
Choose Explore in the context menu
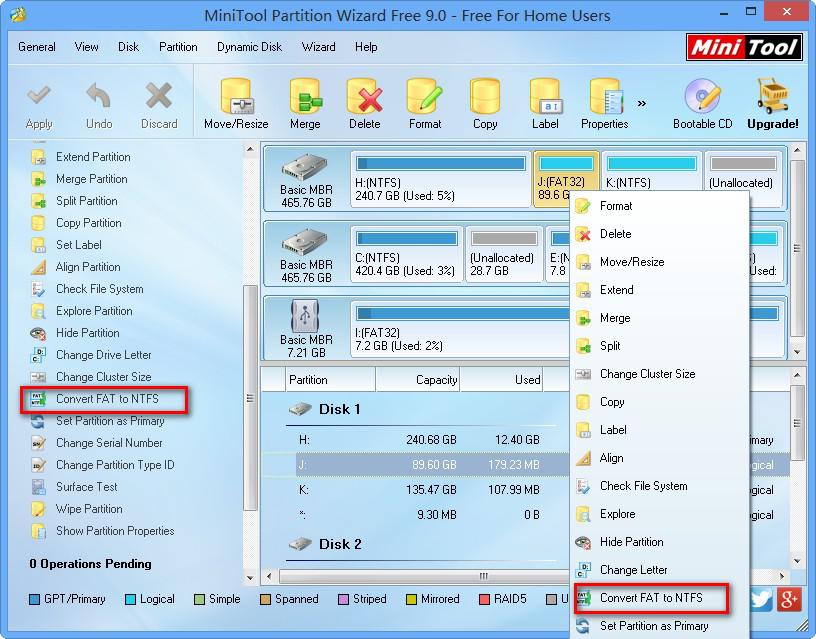point(659,514)
